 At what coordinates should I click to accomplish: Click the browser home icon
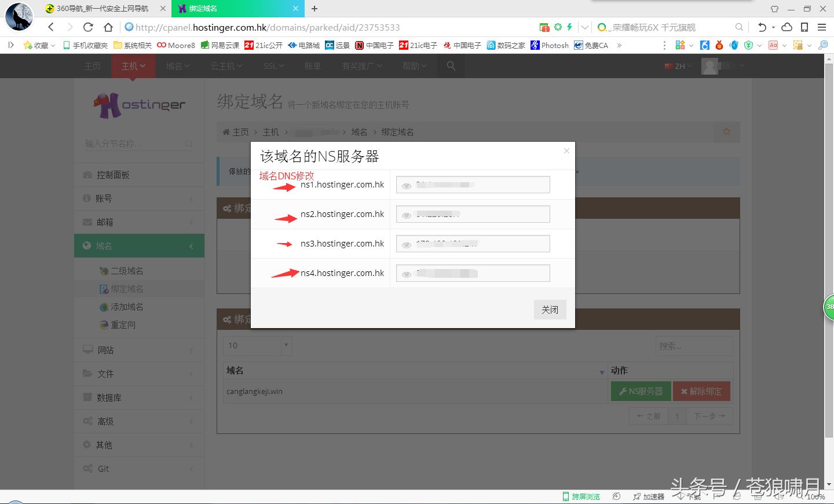pos(108,27)
